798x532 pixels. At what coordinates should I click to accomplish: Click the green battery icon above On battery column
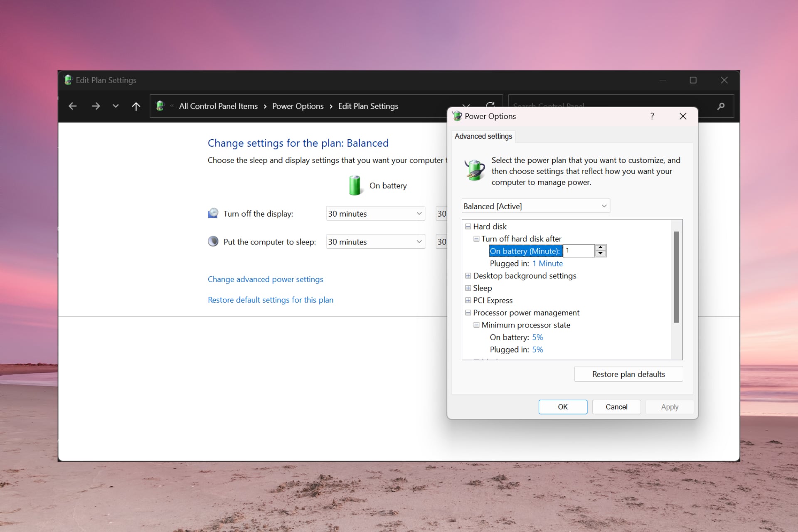click(356, 185)
